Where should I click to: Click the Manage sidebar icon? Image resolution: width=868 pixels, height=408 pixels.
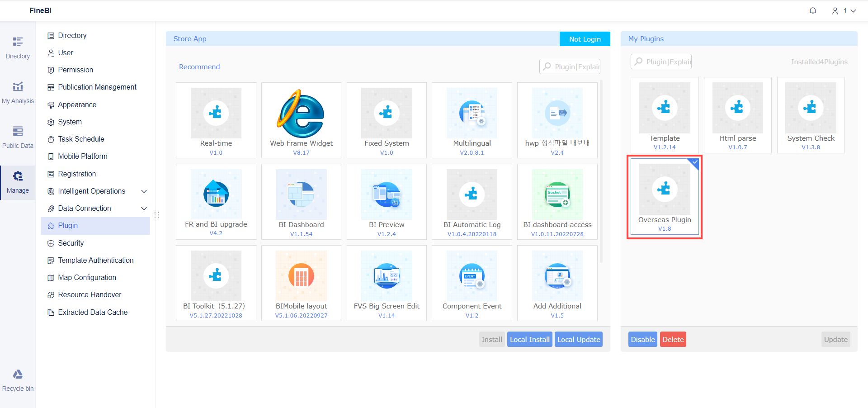tap(18, 181)
